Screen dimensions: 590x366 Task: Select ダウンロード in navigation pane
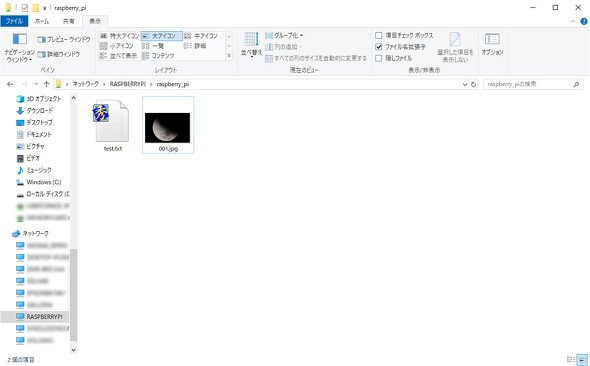pyautogui.click(x=35, y=111)
